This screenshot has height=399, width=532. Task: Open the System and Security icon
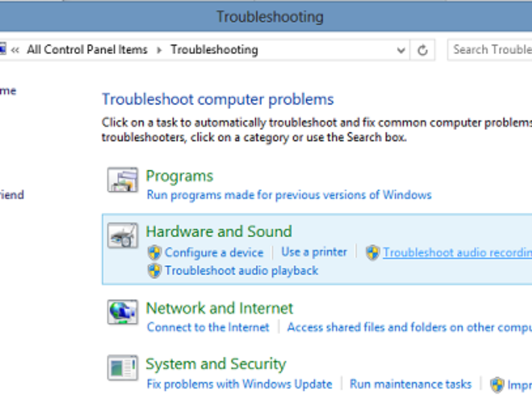point(122,368)
